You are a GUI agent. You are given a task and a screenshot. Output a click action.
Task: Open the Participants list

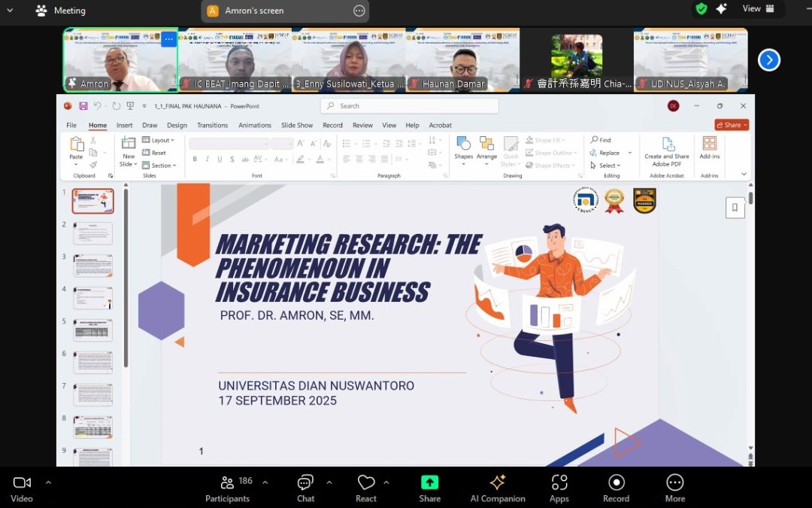click(x=227, y=488)
